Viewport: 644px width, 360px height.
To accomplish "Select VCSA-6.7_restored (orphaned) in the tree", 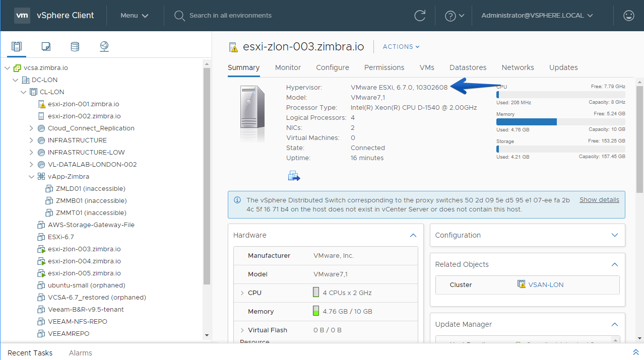I will (97, 298).
